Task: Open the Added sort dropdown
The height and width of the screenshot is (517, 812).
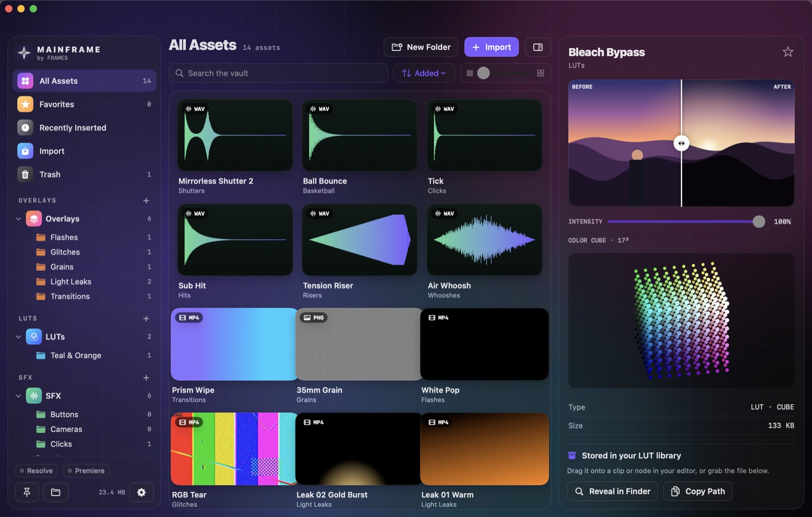Action: click(423, 73)
